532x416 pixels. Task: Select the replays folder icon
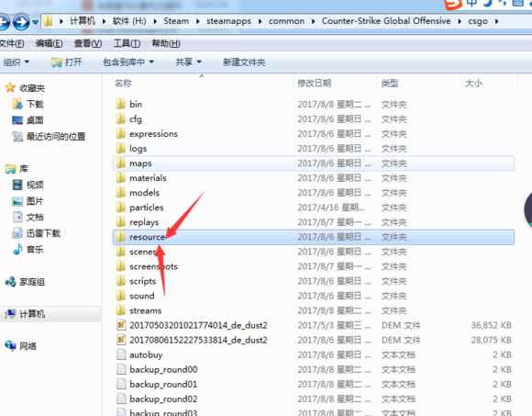point(120,221)
